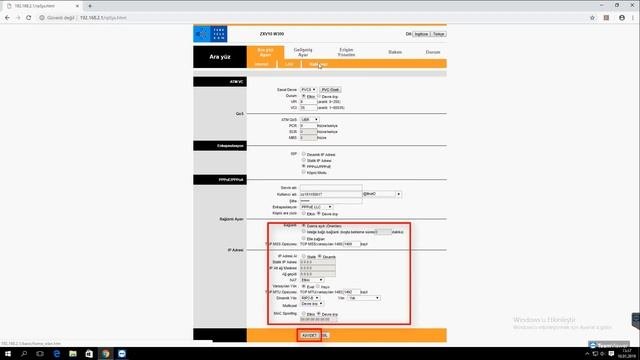Switch language to İngilizce
Image resolution: width=640 pixels, height=360 pixels.
point(421,34)
